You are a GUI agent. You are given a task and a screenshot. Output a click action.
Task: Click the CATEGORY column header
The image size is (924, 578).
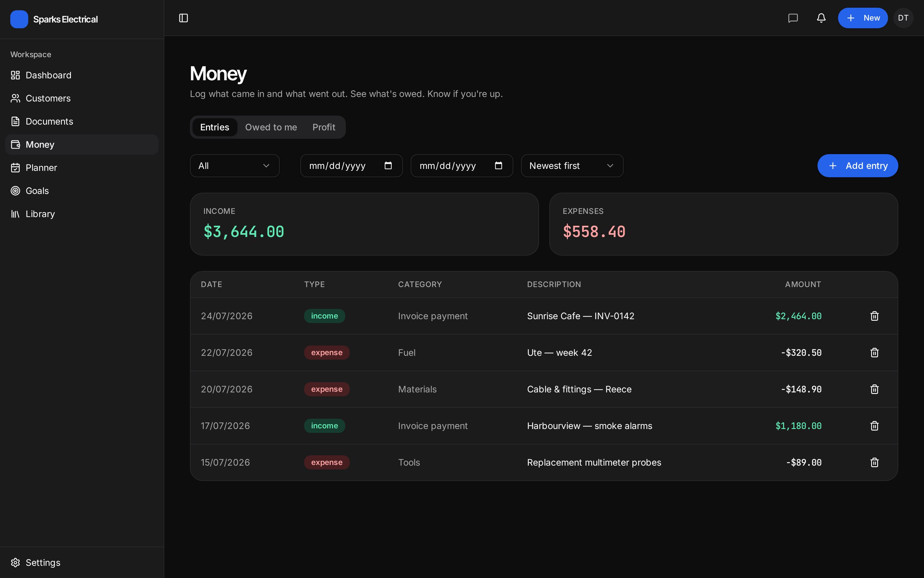tap(420, 285)
